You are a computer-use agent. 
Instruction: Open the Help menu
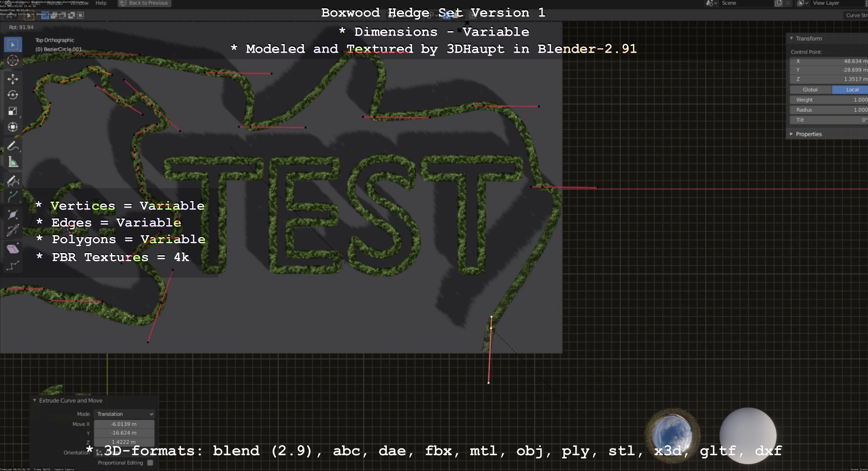[x=101, y=3]
